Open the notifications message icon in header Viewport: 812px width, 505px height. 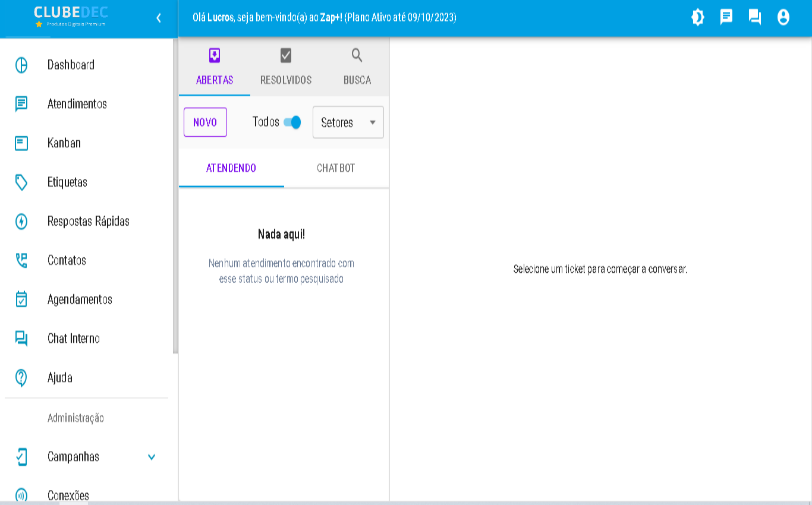pos(726,17)
